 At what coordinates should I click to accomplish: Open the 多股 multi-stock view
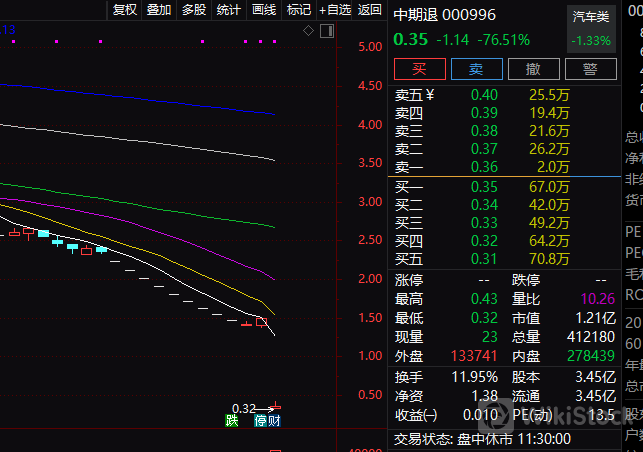tap(193, 10)
